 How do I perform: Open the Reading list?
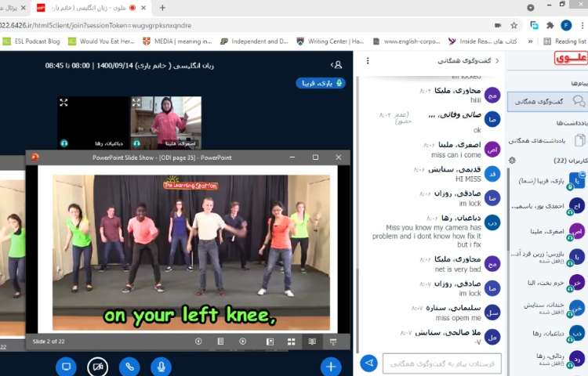[564, 42]
